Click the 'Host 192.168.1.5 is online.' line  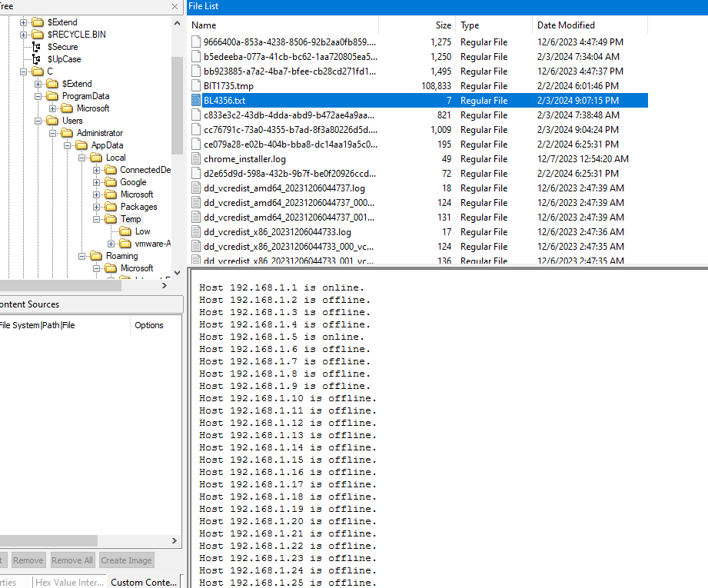[282, 337]
